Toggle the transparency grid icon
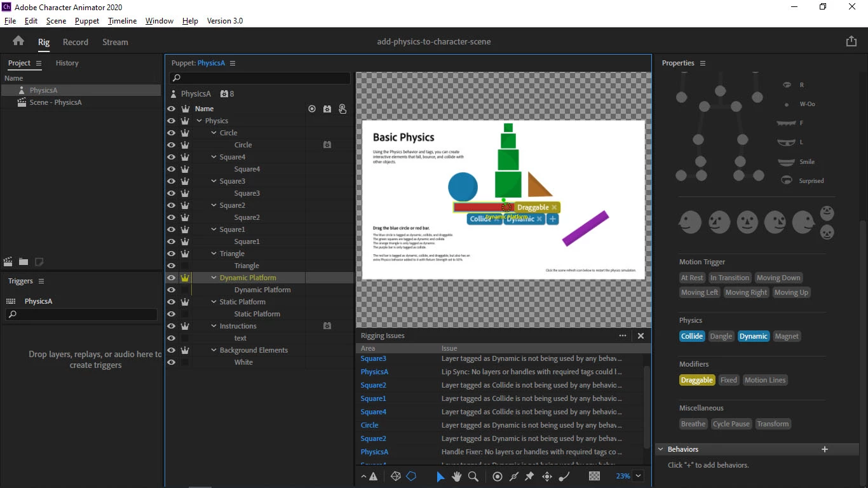The width and height of the screenshot is (868, 488). [594, 476]
